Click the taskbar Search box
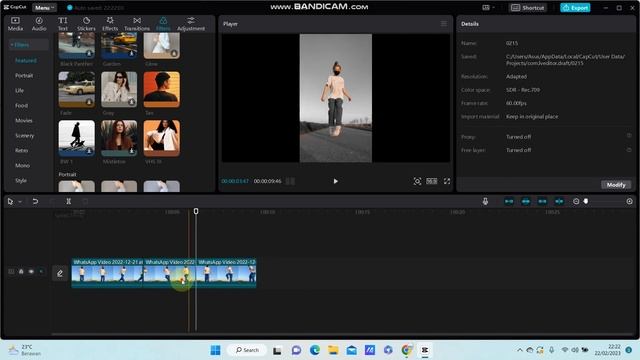The height and width of the screenshot is (360, 640). click(x=247, y=350)
